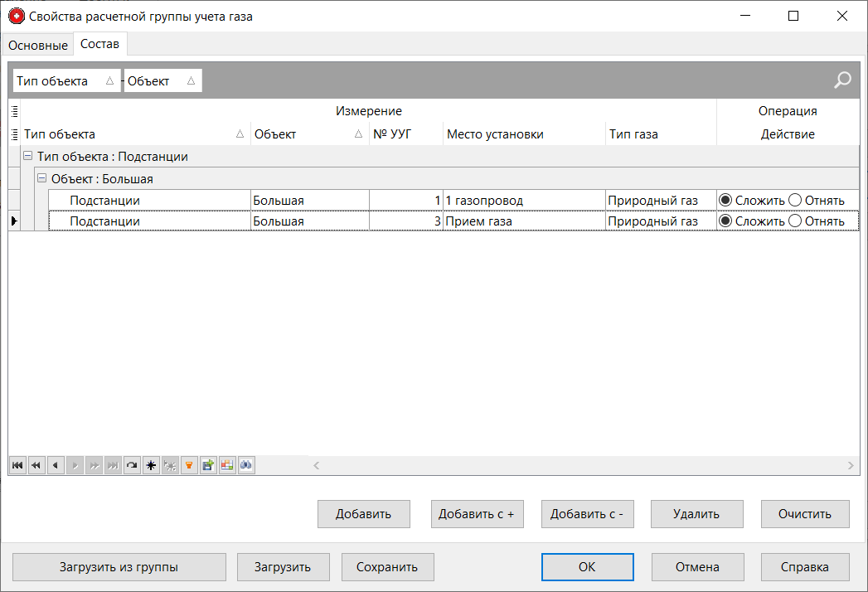Click the Добавить с + button
Viewport: 868px width, 592px height.
click(x=477, y=514)
